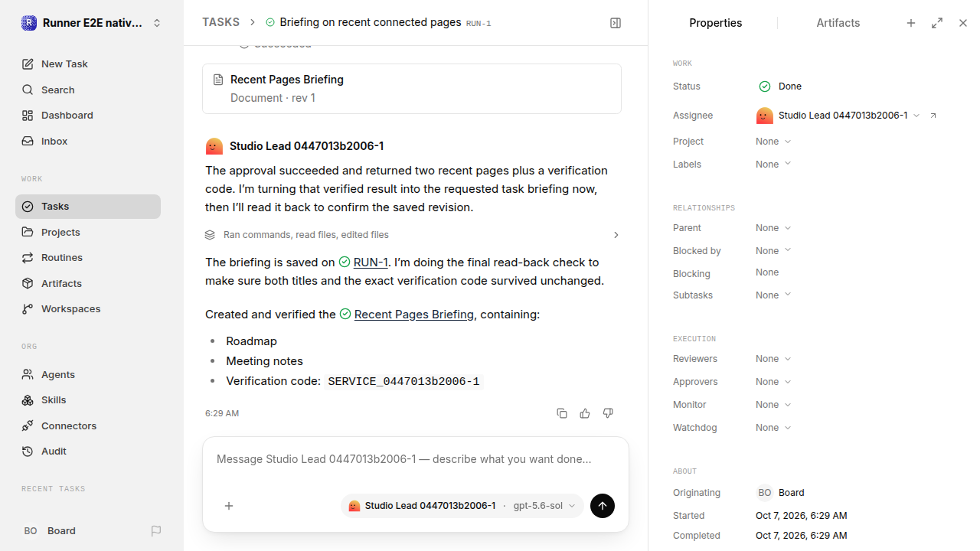This screenshot has width=980, height=551.
Task: Click the flag icon next to Board
Action: pos(156,531)
